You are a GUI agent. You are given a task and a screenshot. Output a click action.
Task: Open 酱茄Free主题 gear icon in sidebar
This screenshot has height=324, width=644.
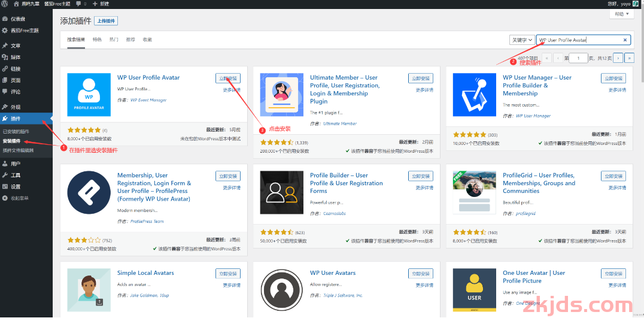[5, 31]
